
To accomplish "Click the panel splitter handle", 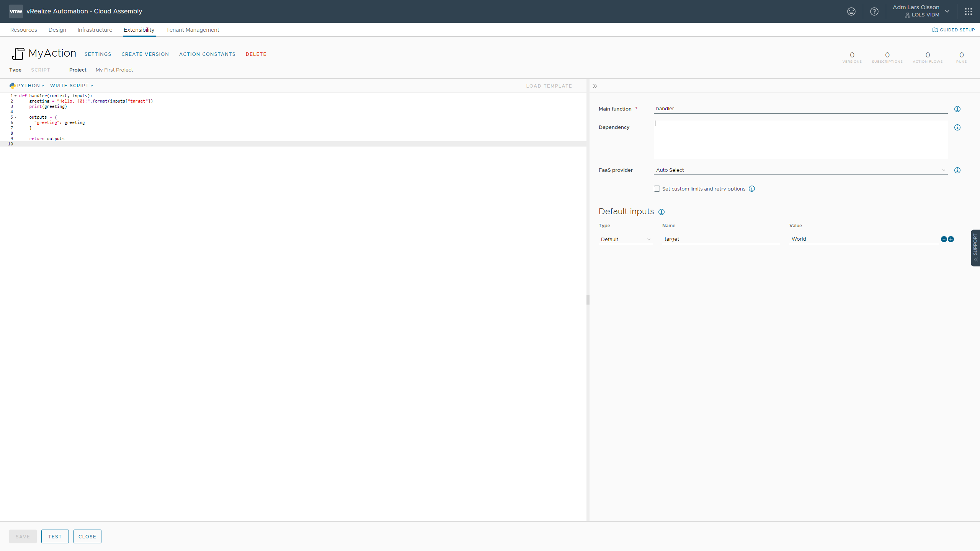I will (x=588, y=300).
